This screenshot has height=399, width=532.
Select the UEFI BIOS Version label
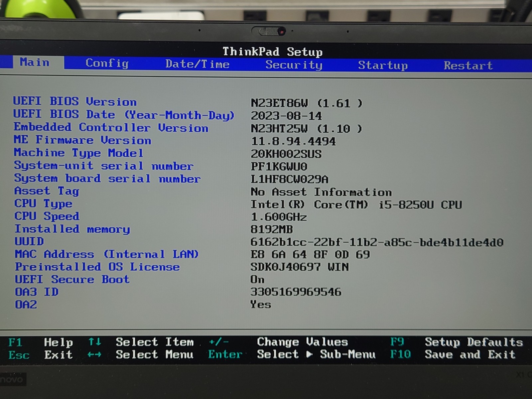(75, 101)
